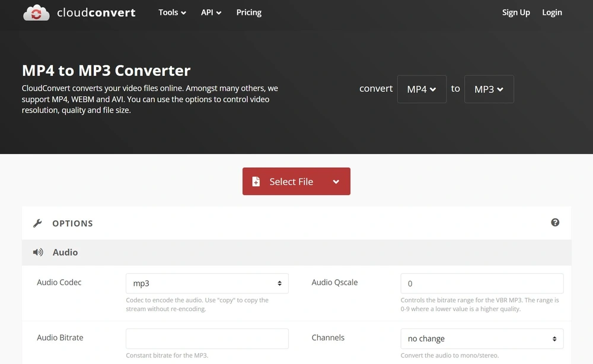The width and height of the screenshot is (593, 364).
Task: Click the cloudconvert brand name
Action: coord(96,12)
